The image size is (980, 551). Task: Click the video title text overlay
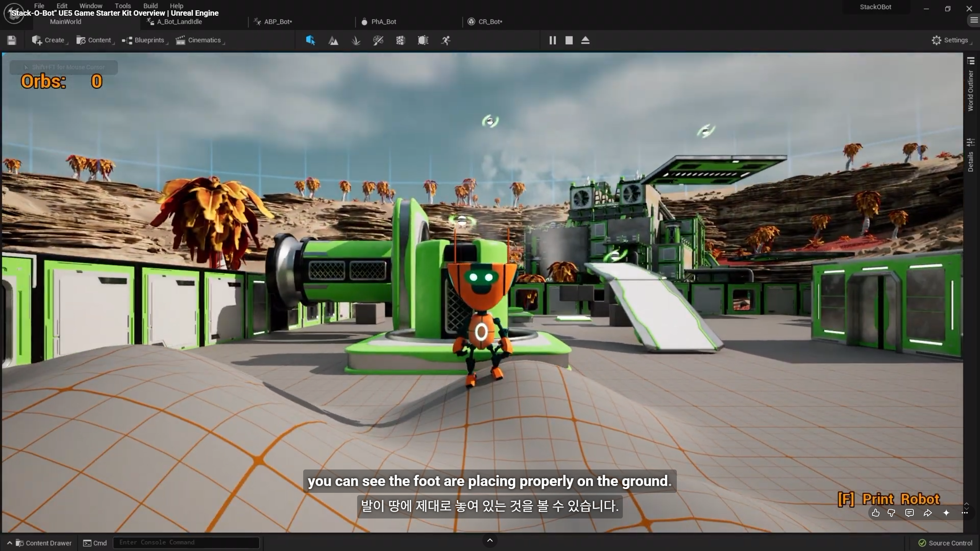(x=114, y=13)
